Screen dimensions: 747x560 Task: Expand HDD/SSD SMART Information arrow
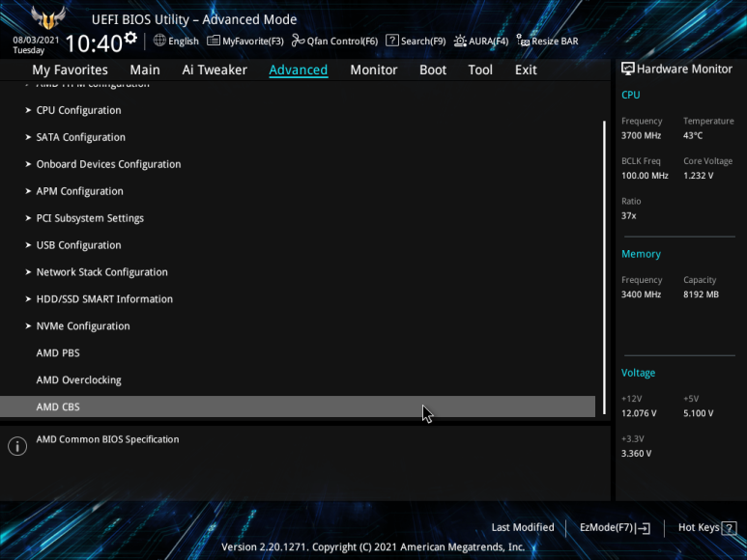pyautogui.click(x=28, y=298)
